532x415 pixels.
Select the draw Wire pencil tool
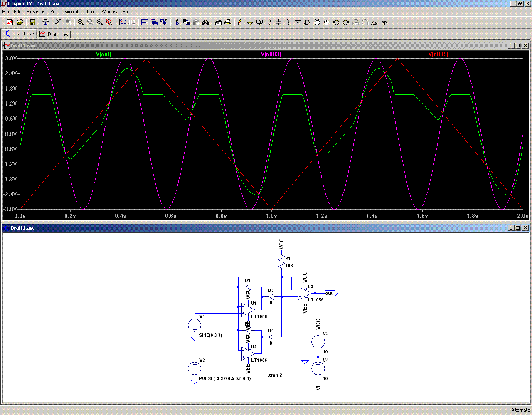tap(240, 22)
